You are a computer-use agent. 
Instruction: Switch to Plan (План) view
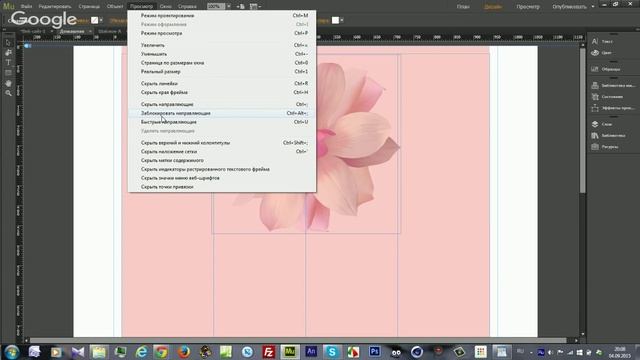pyautogui.click(x=463, y=7)
